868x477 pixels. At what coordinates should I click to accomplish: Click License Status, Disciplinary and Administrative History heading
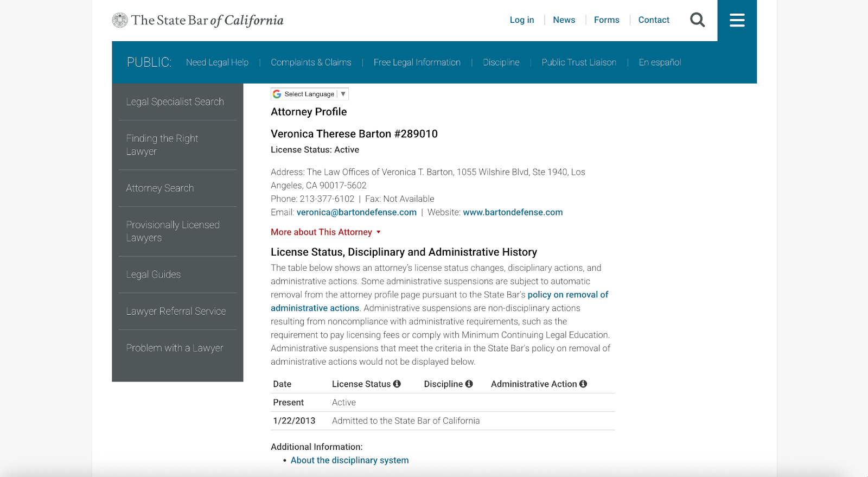[404, 252]
